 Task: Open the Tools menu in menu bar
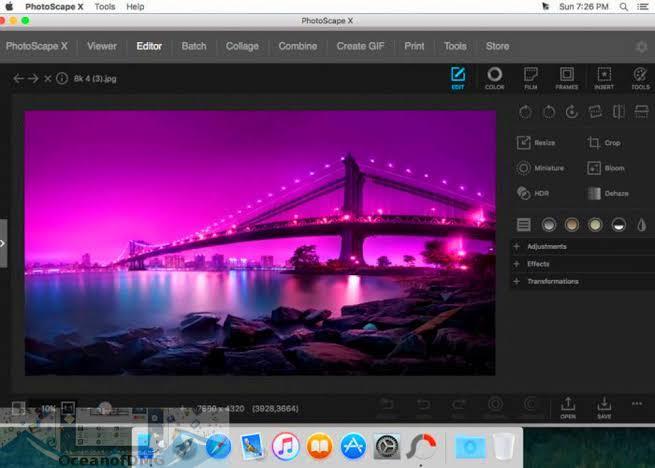[105, 7]
